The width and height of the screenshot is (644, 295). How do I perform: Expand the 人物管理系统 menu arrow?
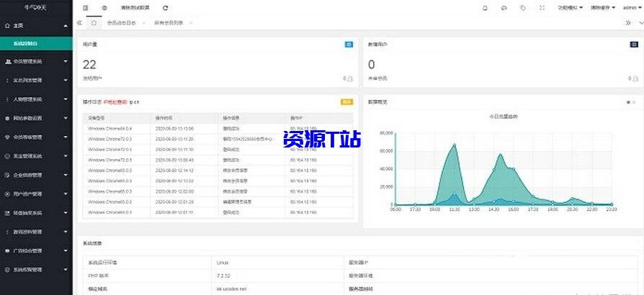(x=66, y=99)
